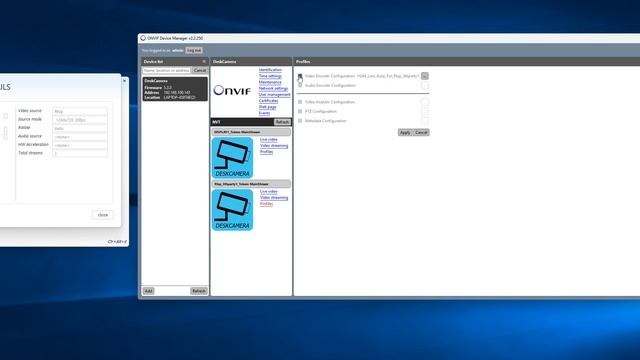Click the Source mode field in left dialog
Image resolution: width=640 pixels, height=360 pixels.
click(80, 120)
